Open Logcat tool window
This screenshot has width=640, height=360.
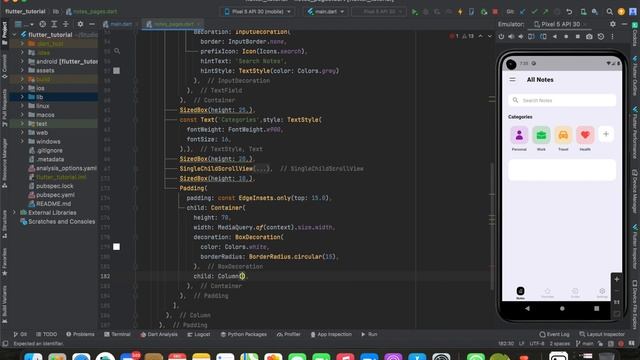199,334
